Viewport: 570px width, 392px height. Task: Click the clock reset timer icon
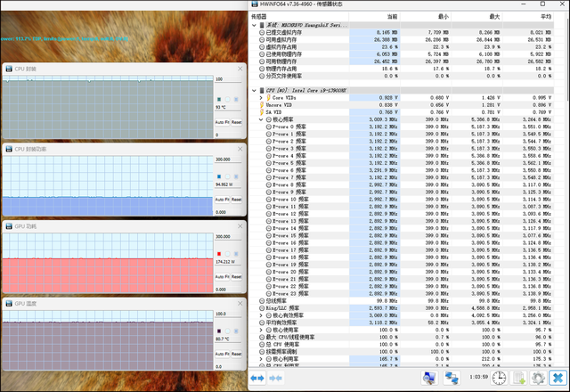click(499, 378)
